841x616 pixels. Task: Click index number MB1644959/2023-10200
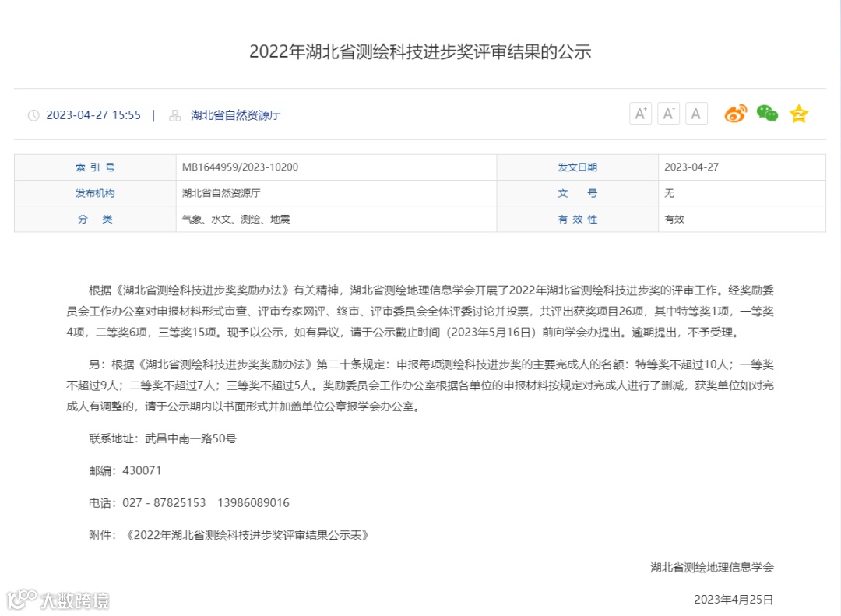pos(240,167)
